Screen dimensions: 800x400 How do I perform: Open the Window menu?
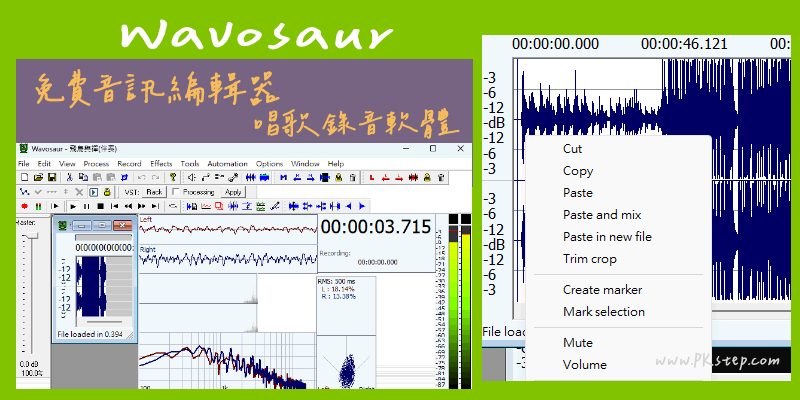click(x=305, y=164)
